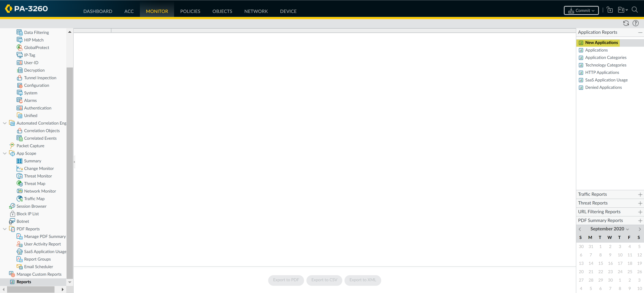Click the search magnifier icon

click(x=634, y=10)
